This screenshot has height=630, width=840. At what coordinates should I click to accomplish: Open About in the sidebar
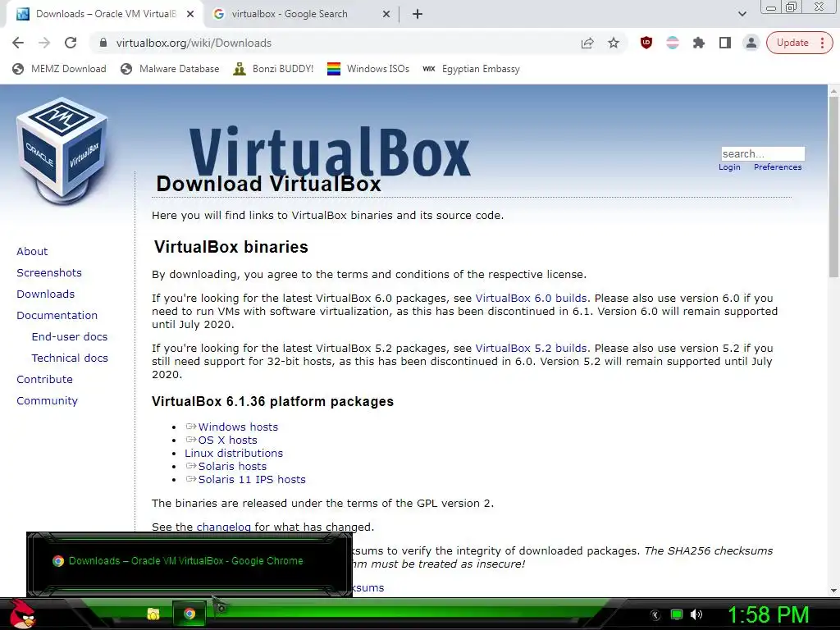click(32, 251)
